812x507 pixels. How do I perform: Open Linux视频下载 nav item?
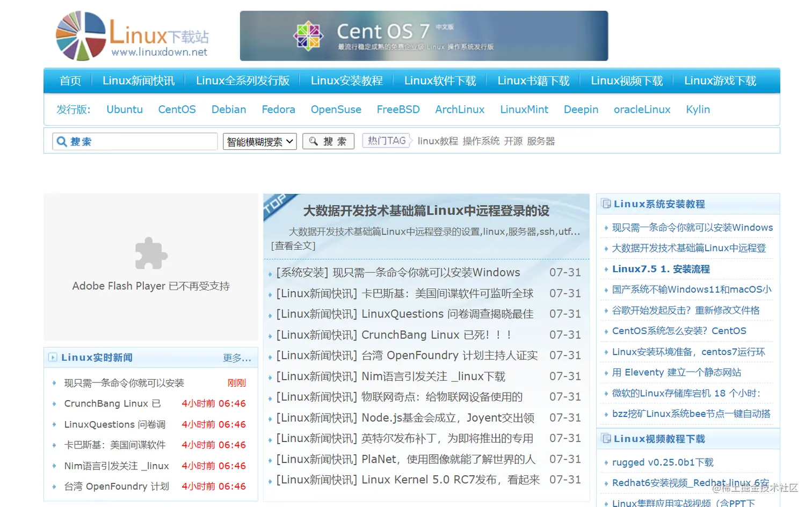pyautogui.click(x=627, y=81)
